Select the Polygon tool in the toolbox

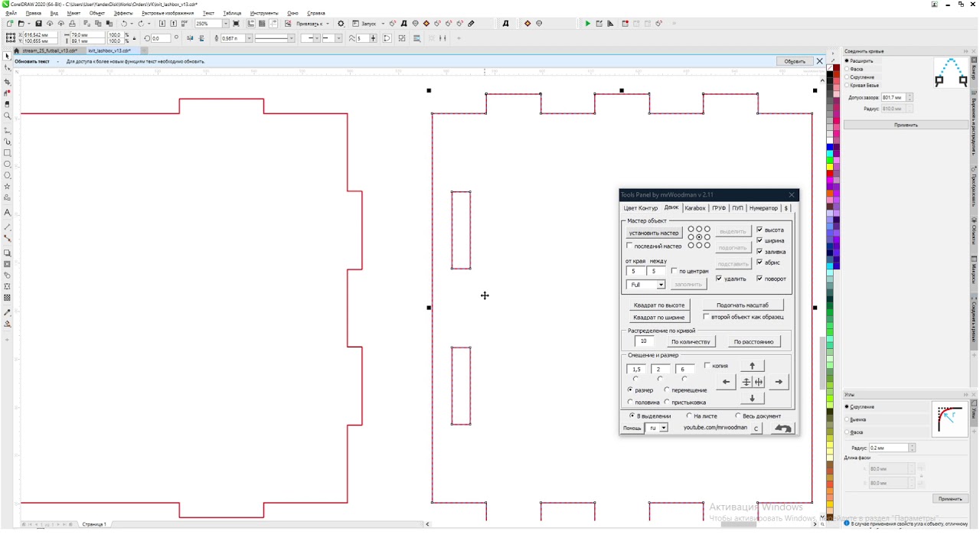click(x=8, y=175)
